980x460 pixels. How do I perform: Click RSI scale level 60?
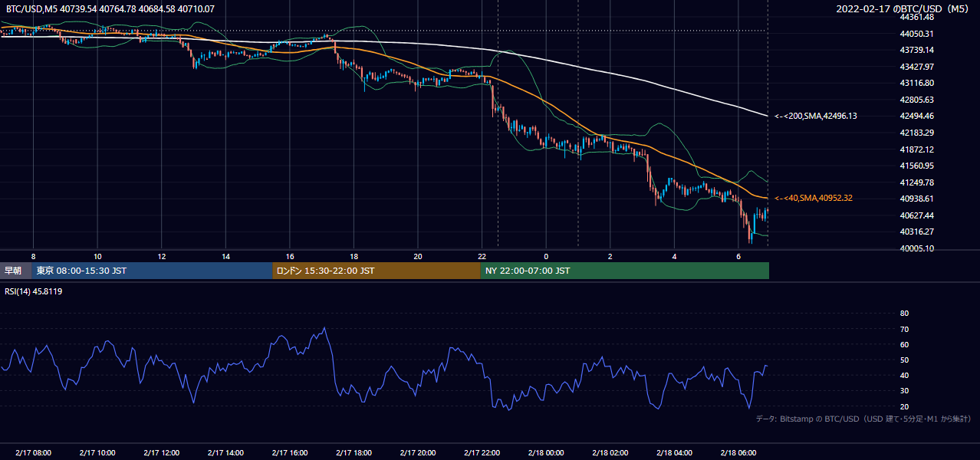coord(904,344)
